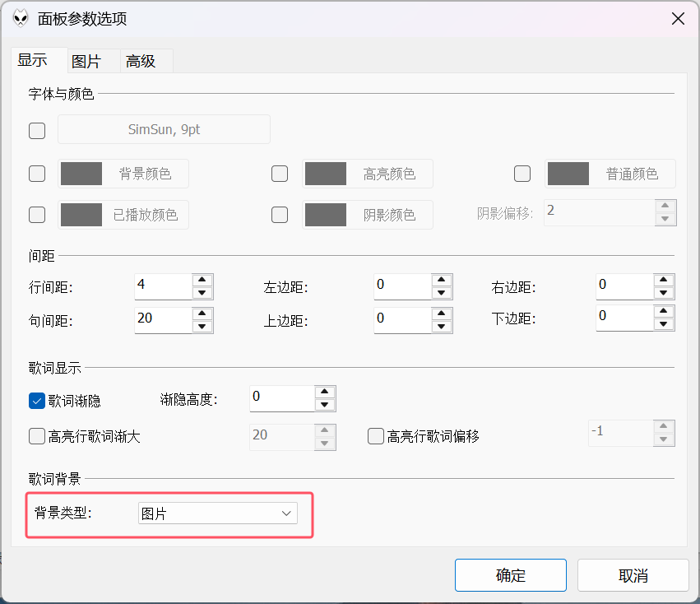Switch to the 高级 tab
Screen dimensions: 700x604
pos(141,61)
